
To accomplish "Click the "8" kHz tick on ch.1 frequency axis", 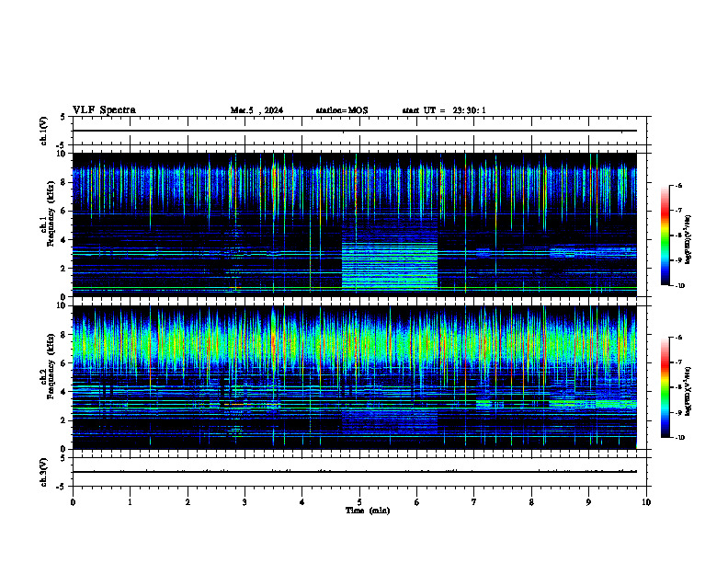I will (x=64, y=182).
